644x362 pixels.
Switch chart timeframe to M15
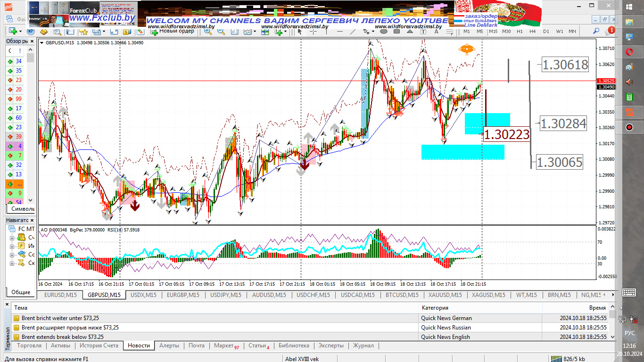click(493, 32)
